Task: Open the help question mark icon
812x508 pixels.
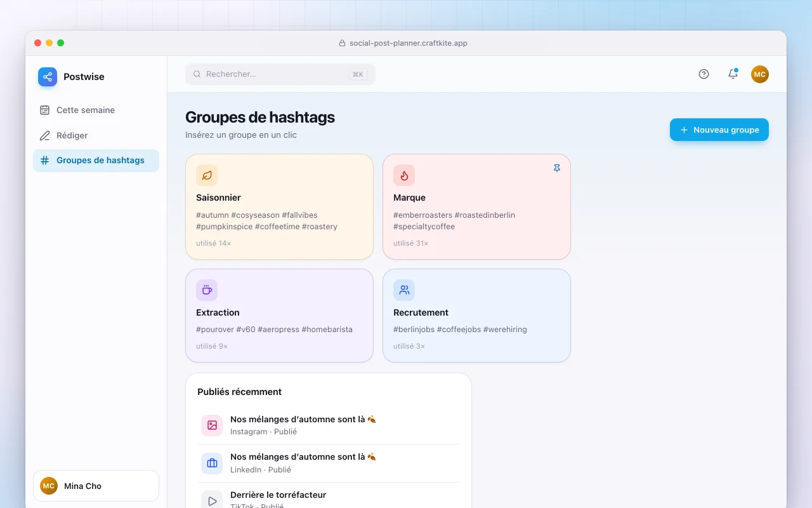Action: pos(704,74)
